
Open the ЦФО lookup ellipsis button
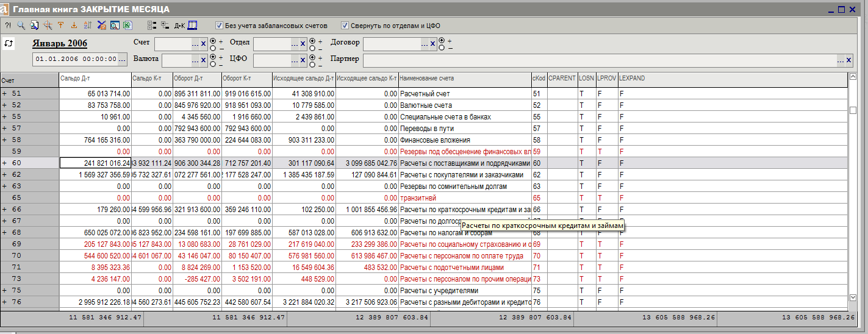pos(295,60)
